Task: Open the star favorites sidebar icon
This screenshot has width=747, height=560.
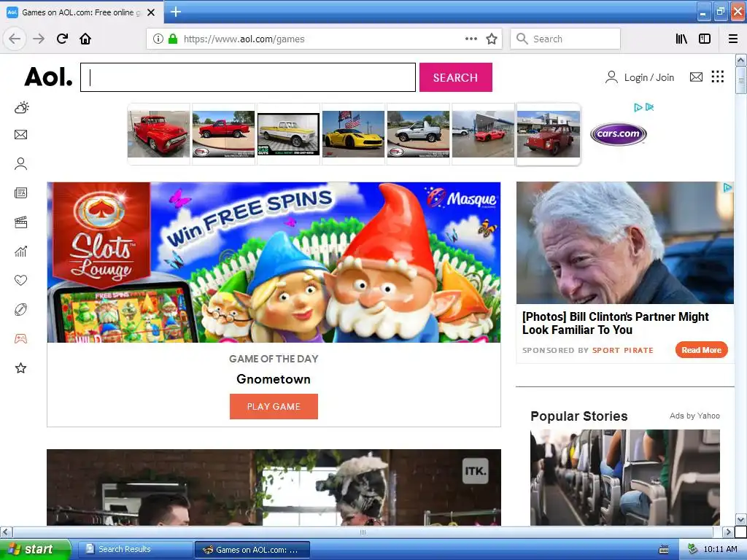Action: 20,367
